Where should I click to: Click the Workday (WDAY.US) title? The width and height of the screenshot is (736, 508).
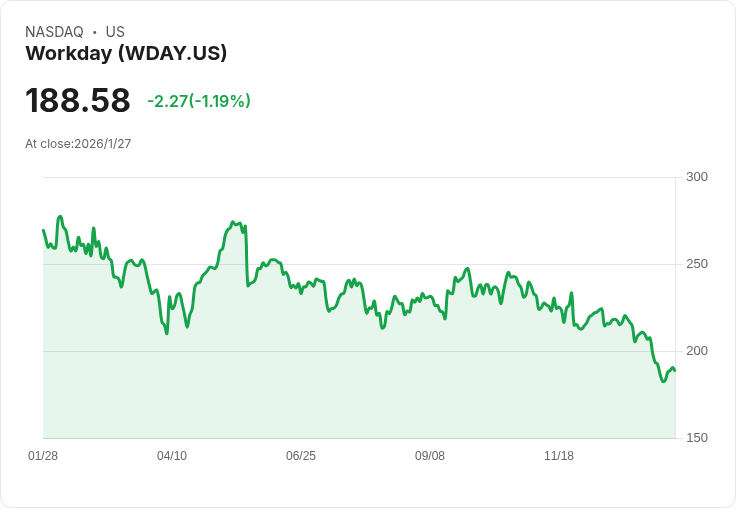coord(126,53)
